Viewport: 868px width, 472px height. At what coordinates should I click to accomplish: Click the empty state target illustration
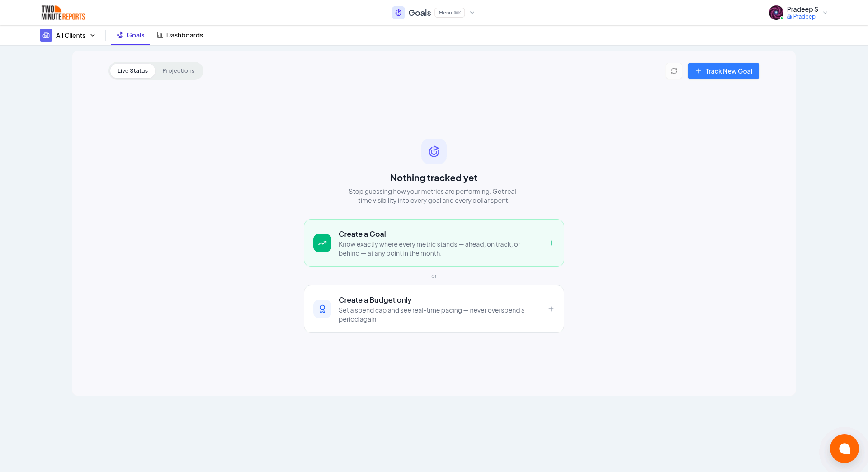pyautogui.click(x=434, y=151)
